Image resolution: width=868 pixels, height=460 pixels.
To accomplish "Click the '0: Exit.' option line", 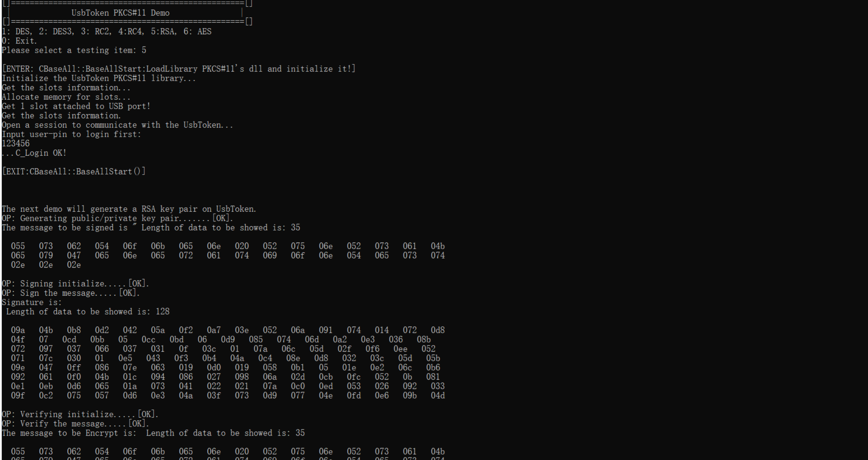I will (x=19, y=41).
